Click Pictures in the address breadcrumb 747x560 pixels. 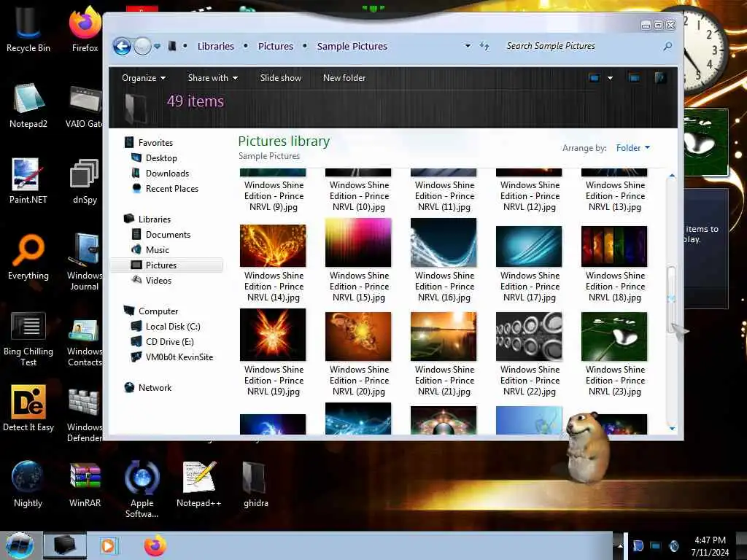pyautogui.click(x=275, y=46)
